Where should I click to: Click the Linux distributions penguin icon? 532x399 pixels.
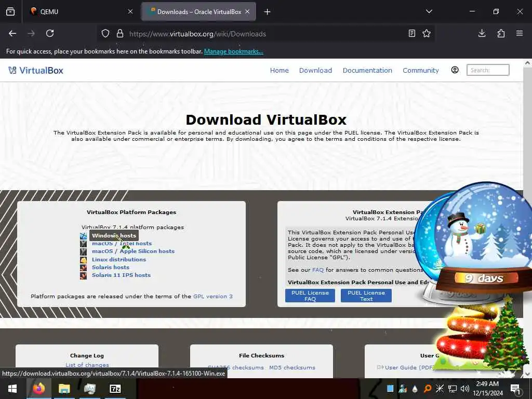[x=84, y=260]
